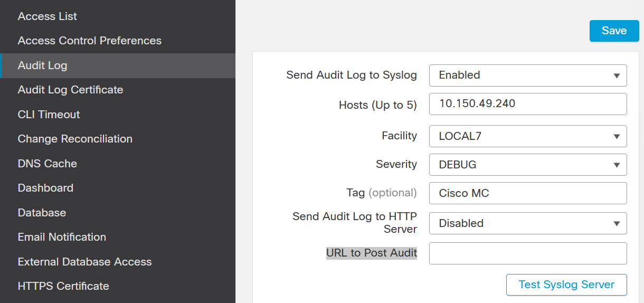The height and width of the screenshot is (303, 644).
Task: Open Dashboard settings in the sidebar
Action: pyautogui.click(x=45, y=188)
